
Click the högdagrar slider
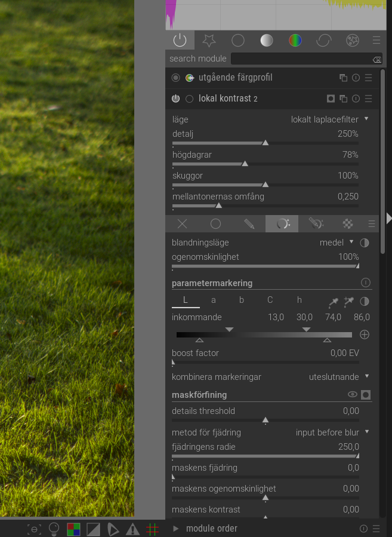[x=266, y=163]
